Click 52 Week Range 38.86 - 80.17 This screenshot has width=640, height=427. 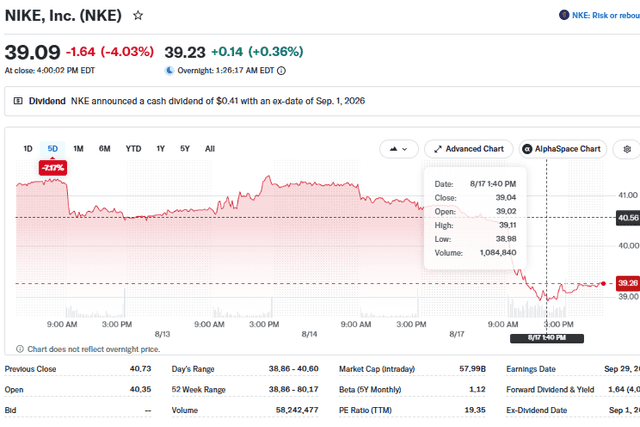click(x=293, y=389)
